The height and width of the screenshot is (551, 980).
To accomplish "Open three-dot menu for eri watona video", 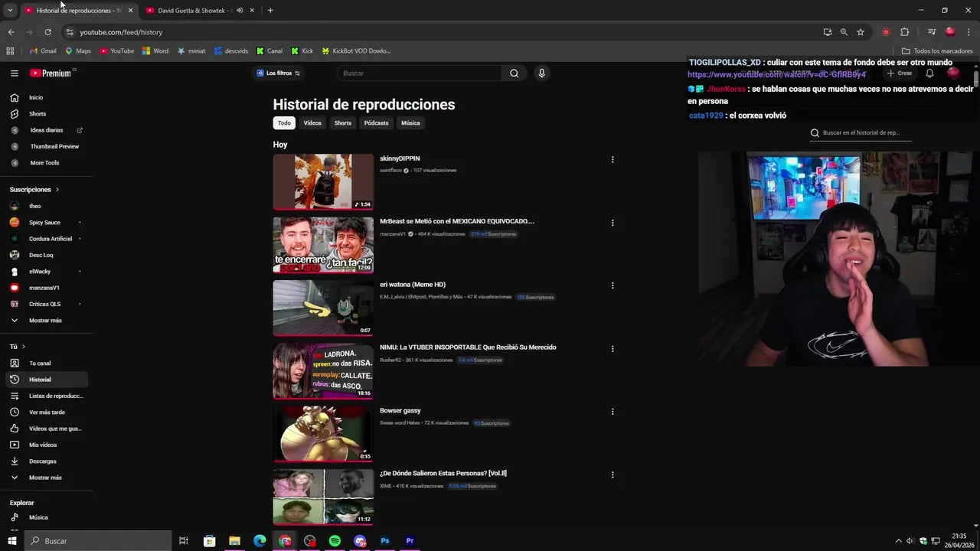I will click(x=612, y=285).
